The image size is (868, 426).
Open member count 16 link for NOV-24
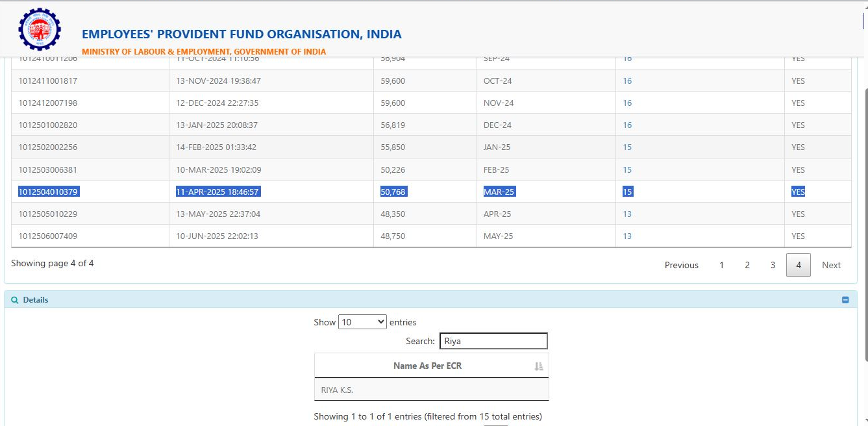(x=627, y=103)
